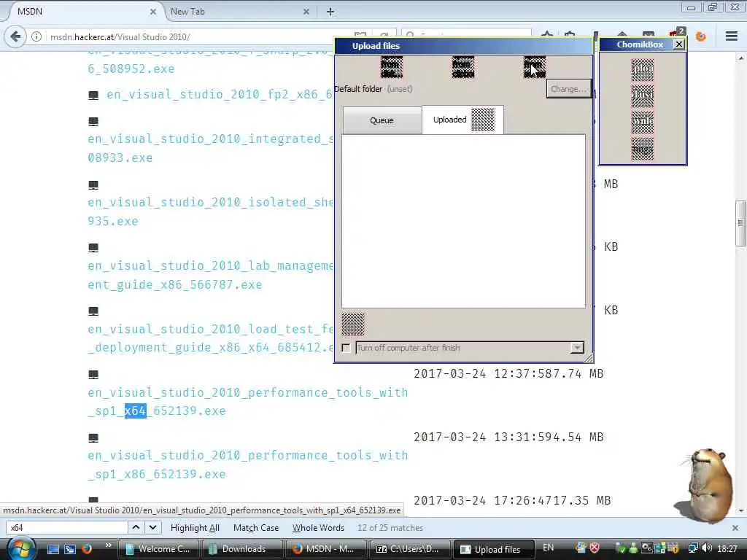
Task: Toggle Whole Words in the find bar
Action: pyautogui.click(x=318, y=528)
